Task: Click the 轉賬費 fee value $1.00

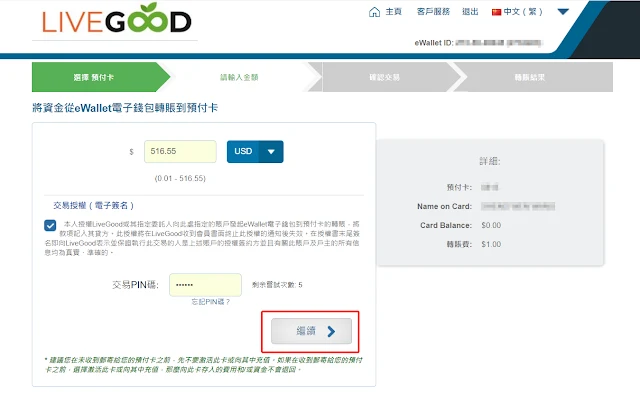Action: [491, 244]
